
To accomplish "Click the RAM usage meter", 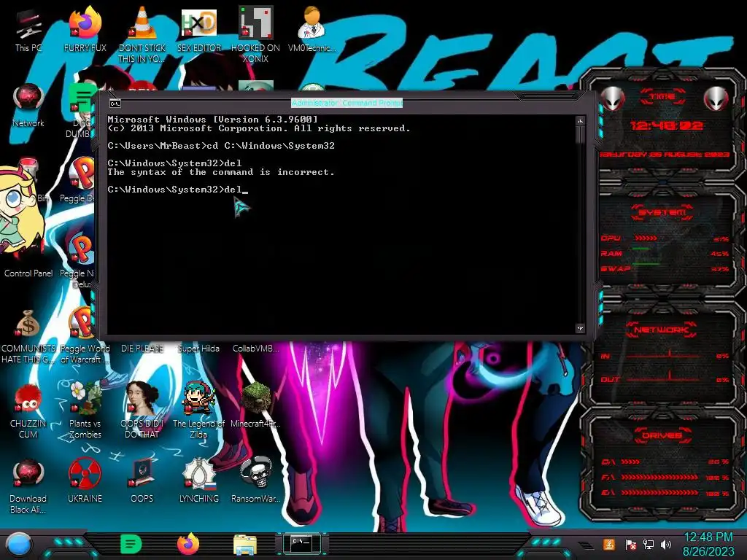I will point(665,253).
